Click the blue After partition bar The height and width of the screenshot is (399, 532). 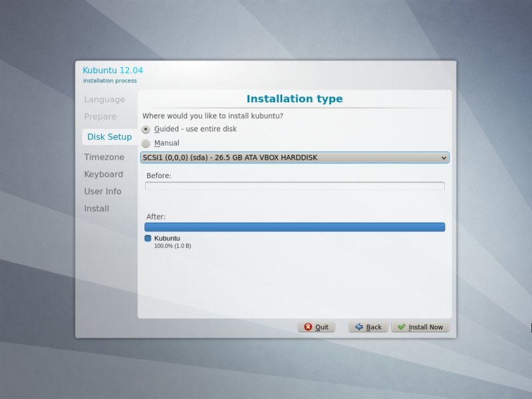click(x=295, y=227)
